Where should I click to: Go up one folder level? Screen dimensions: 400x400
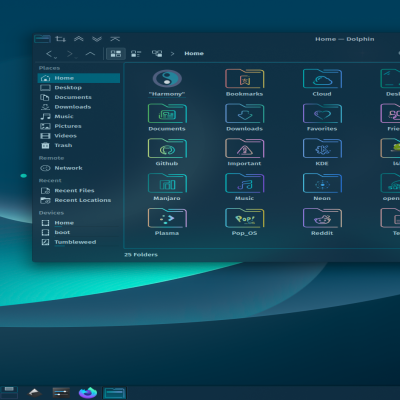tap(90, 54)
